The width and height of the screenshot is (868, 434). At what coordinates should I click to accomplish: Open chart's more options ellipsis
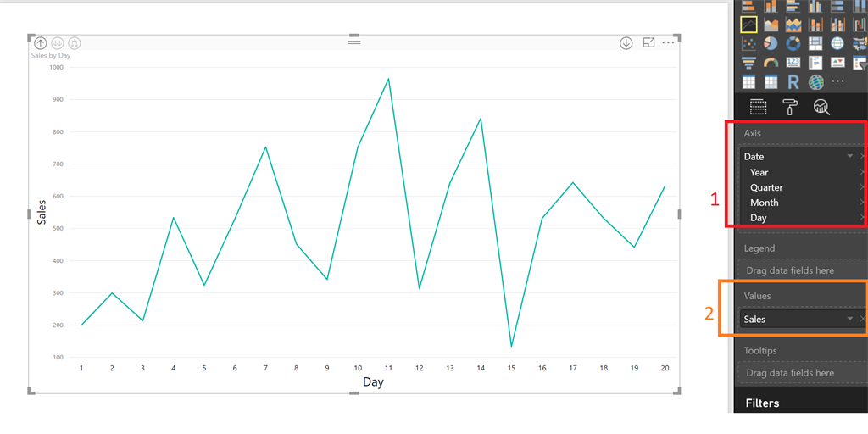pos(669,42)
